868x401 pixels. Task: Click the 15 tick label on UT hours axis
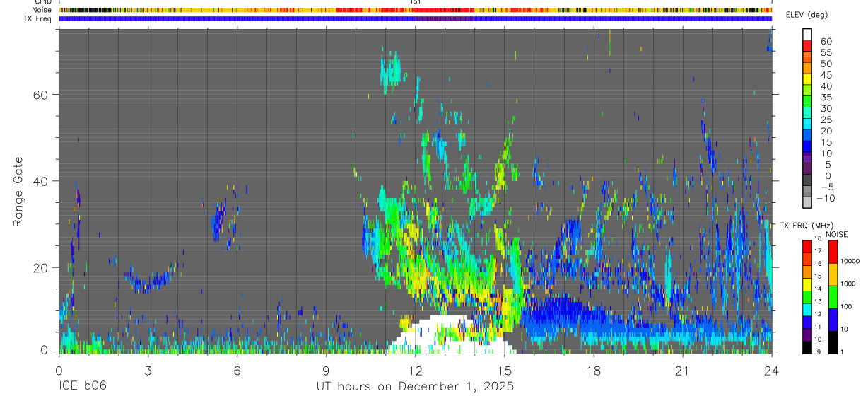(505, 371)
